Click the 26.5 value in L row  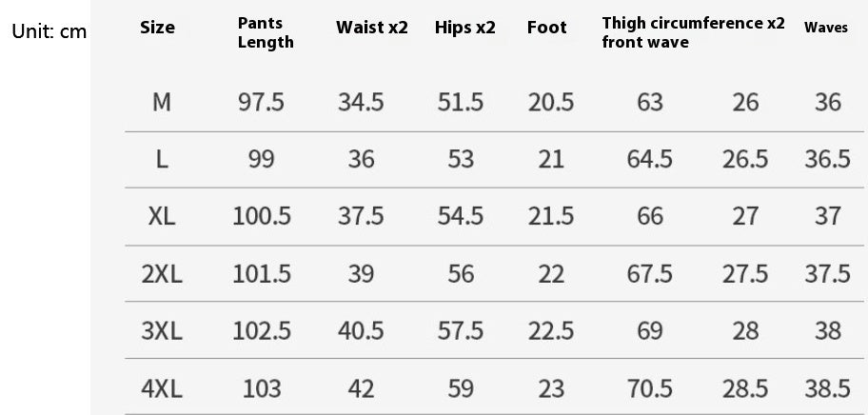click(745, 159)
